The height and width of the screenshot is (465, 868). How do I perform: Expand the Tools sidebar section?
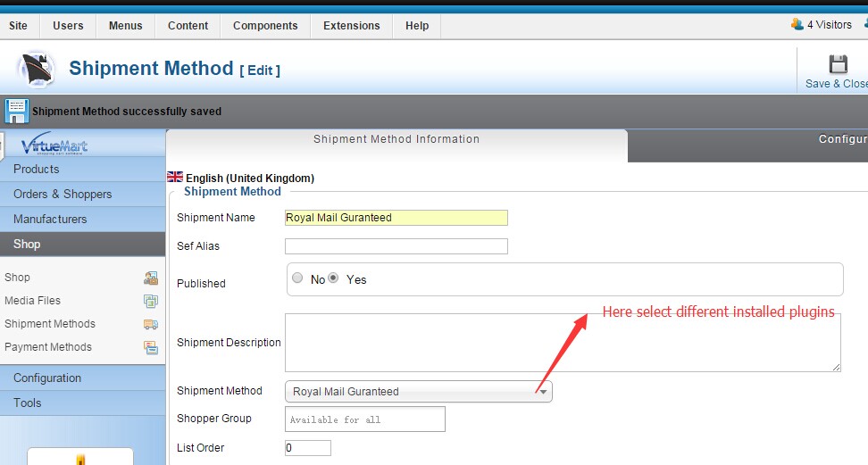pos(82,403)
